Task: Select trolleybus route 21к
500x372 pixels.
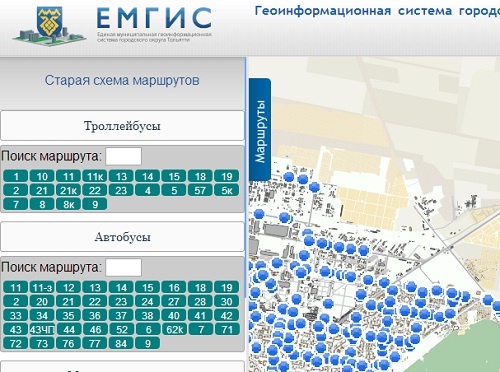Action: pos(68,190)
